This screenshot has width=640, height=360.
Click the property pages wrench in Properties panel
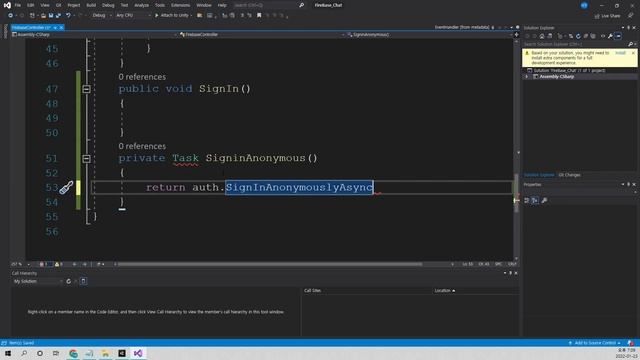pyautogui.click(x=544, y=200)
